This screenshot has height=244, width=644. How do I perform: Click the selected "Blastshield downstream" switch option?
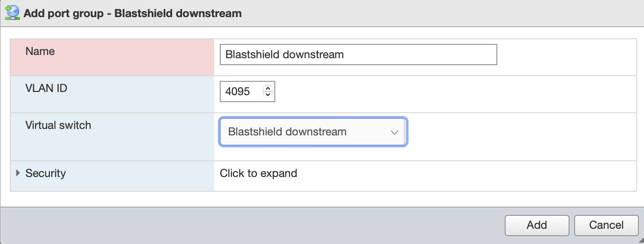click(287, 132)
